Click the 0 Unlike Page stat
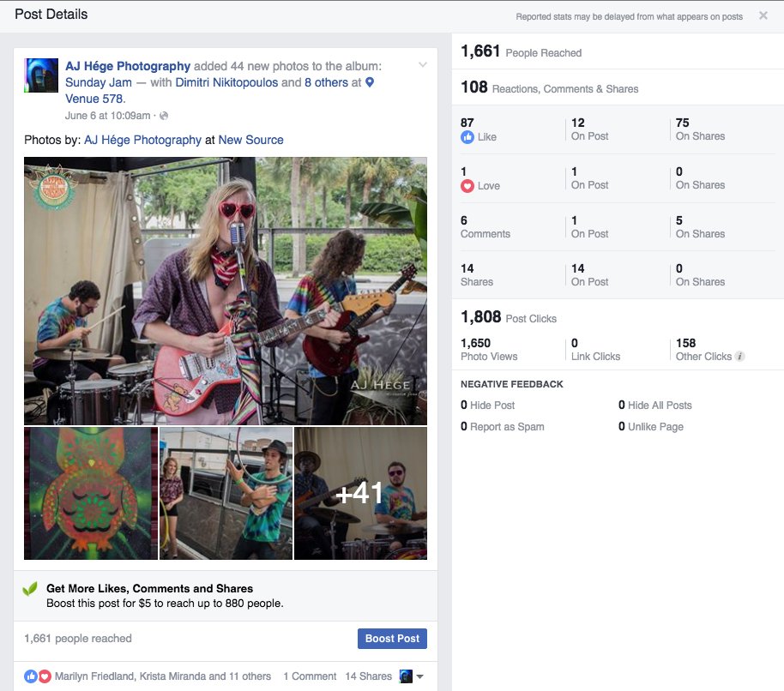The width and height of the screenshot is (784, 691). 650,427
